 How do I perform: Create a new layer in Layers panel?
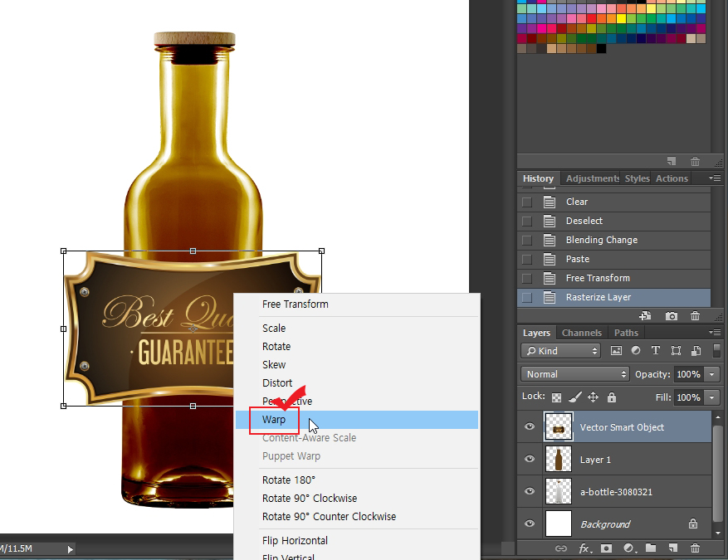tap(672, 548)
